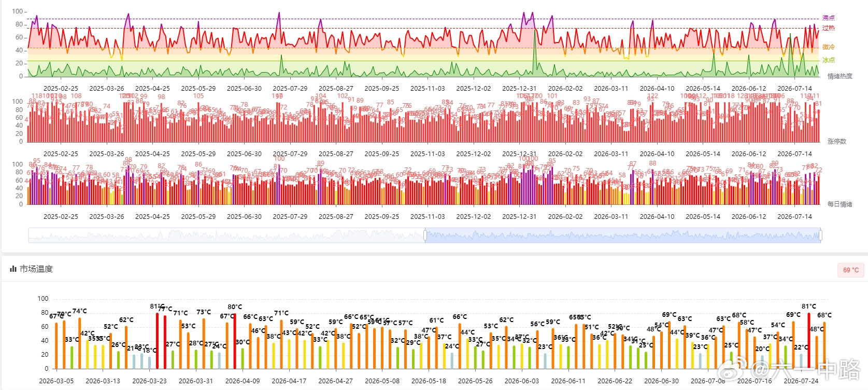The width and height of the screenshot is (868, 390).
Task: Click the highlighted blue range of the zoom slider
Action: (623, 235)
